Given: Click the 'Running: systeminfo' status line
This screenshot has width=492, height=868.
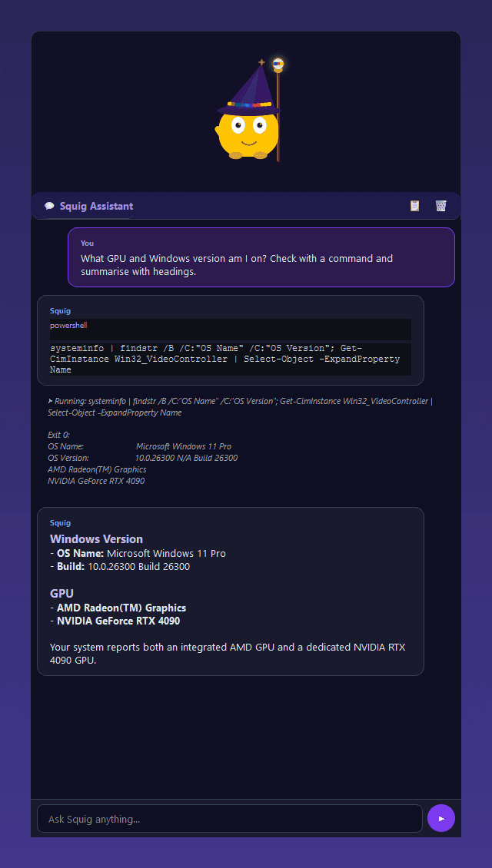Looking at the screenshot, I should point(240,407).
